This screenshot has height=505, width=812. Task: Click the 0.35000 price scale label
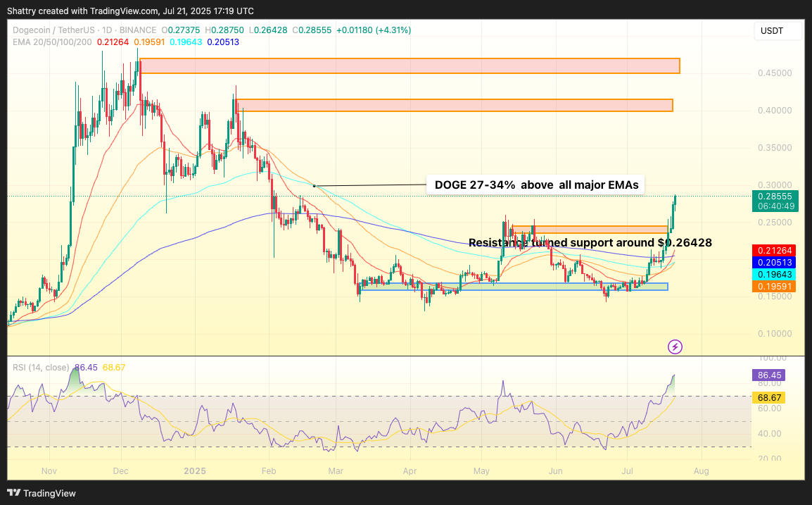point(775,148)
